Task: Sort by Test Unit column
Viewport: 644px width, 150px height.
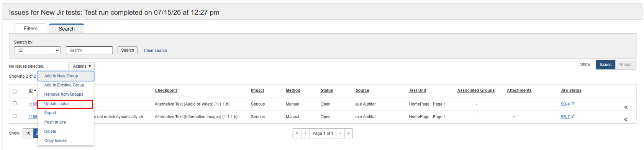Action: (417, 90)
